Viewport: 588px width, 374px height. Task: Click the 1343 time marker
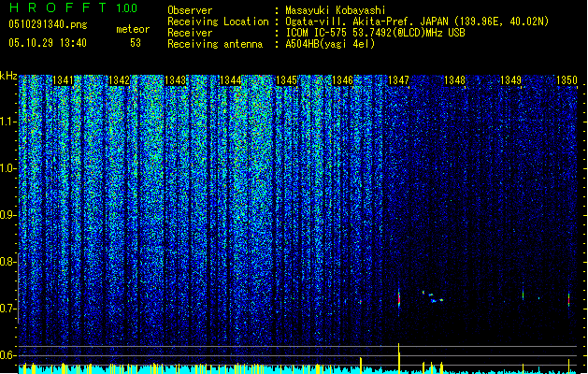click(175, 80)
